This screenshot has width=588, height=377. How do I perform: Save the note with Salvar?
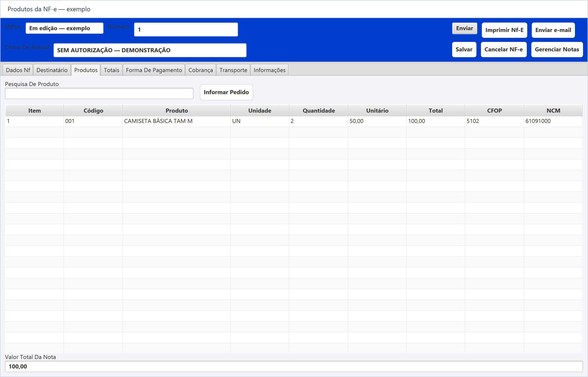tap(464, 50)
